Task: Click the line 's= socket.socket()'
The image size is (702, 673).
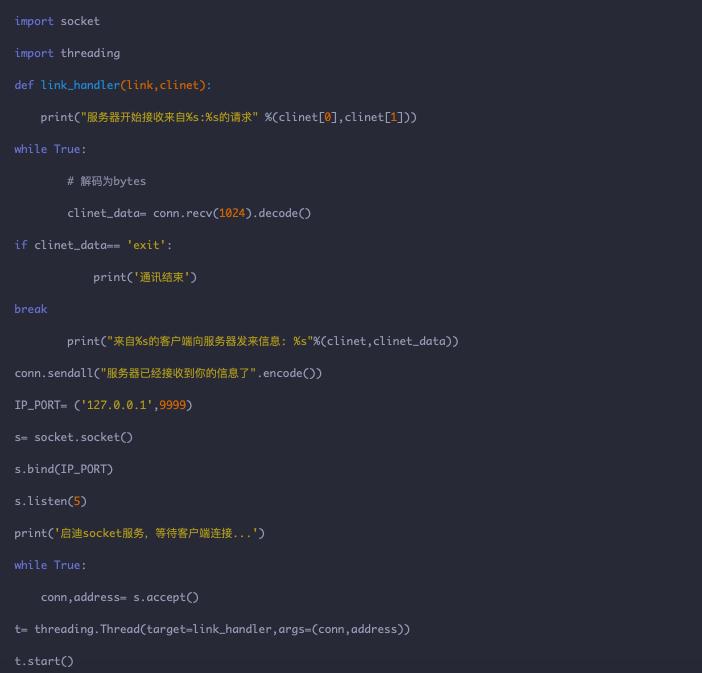Action: pos(73,437)
